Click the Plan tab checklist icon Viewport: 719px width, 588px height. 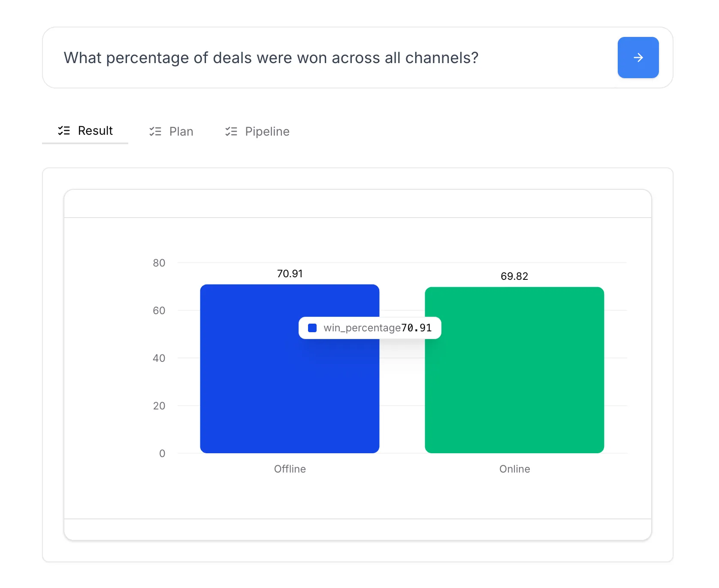pos(155,131)
